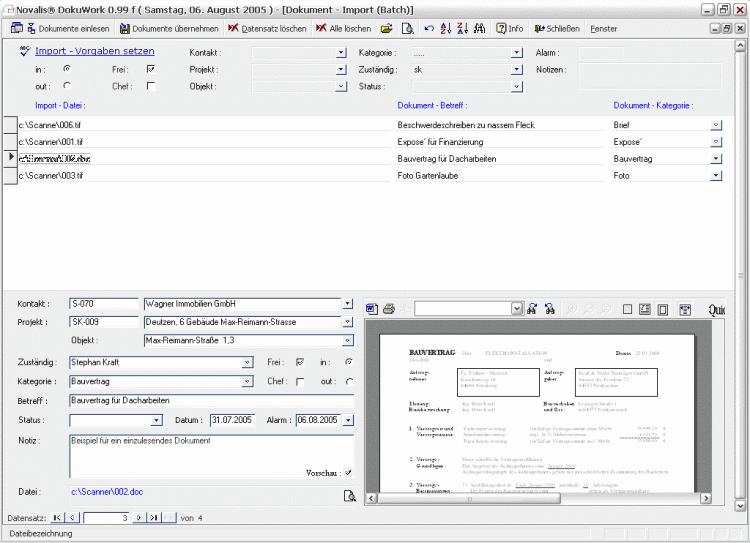Click the Betreff input field

tap(210, 400)
